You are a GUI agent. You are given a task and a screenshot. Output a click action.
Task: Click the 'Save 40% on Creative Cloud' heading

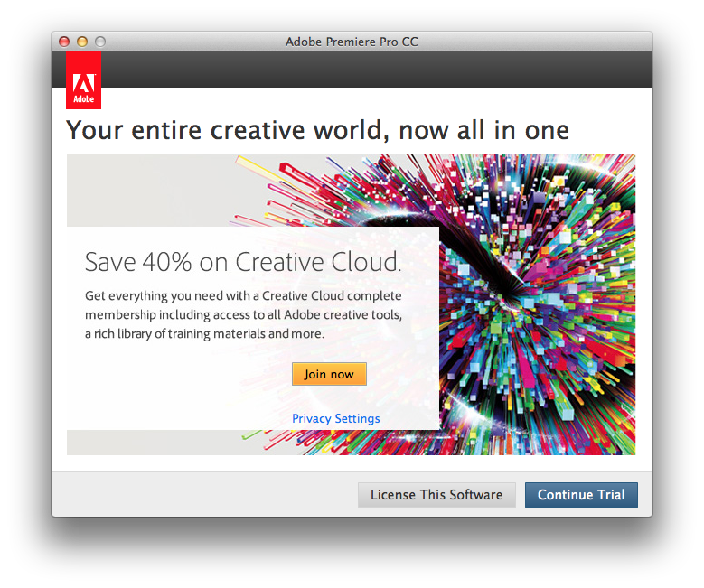(243, 262)
